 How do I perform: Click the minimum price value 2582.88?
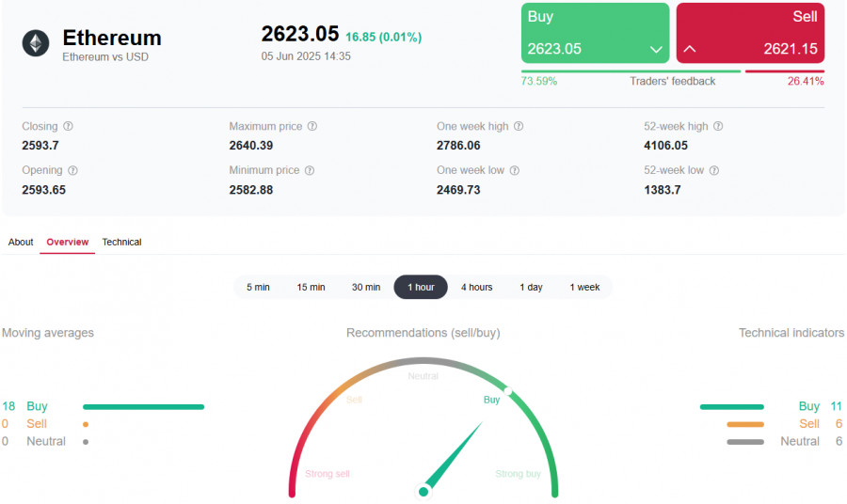251,190
